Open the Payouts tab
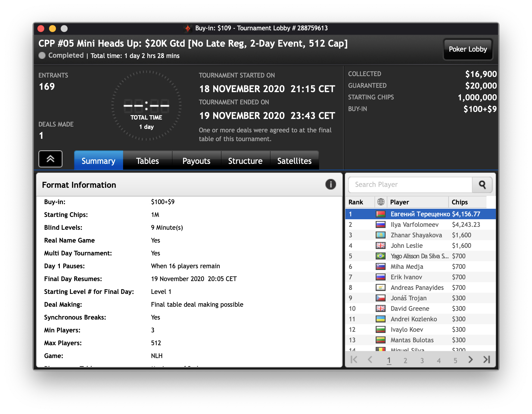532x414 pixels. (x=196, y=161)
